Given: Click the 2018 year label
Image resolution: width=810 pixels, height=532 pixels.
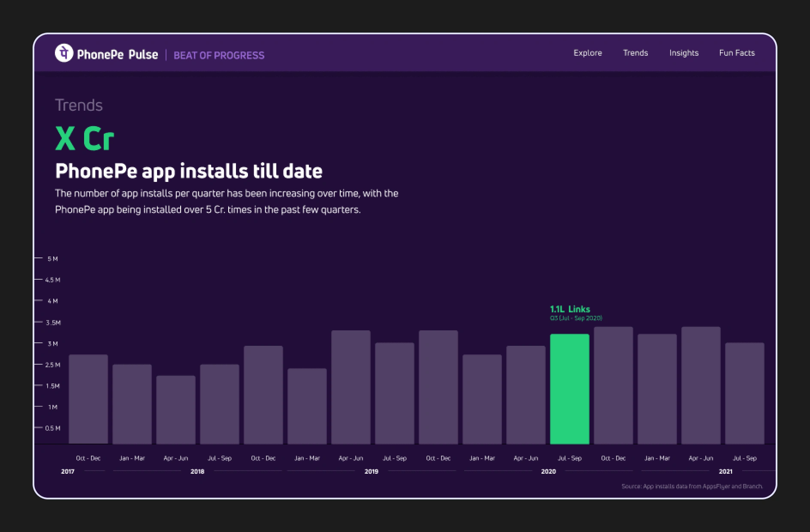Looking at the screenshot, I should [197, 472].
